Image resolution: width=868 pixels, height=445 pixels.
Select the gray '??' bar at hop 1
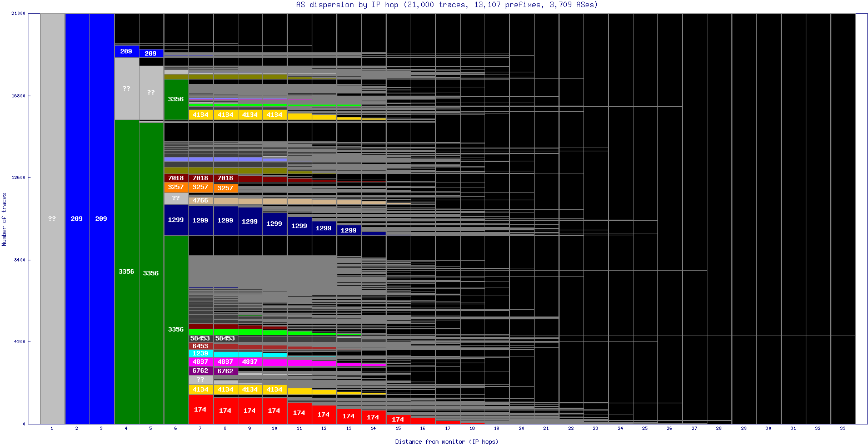point(52,219)
